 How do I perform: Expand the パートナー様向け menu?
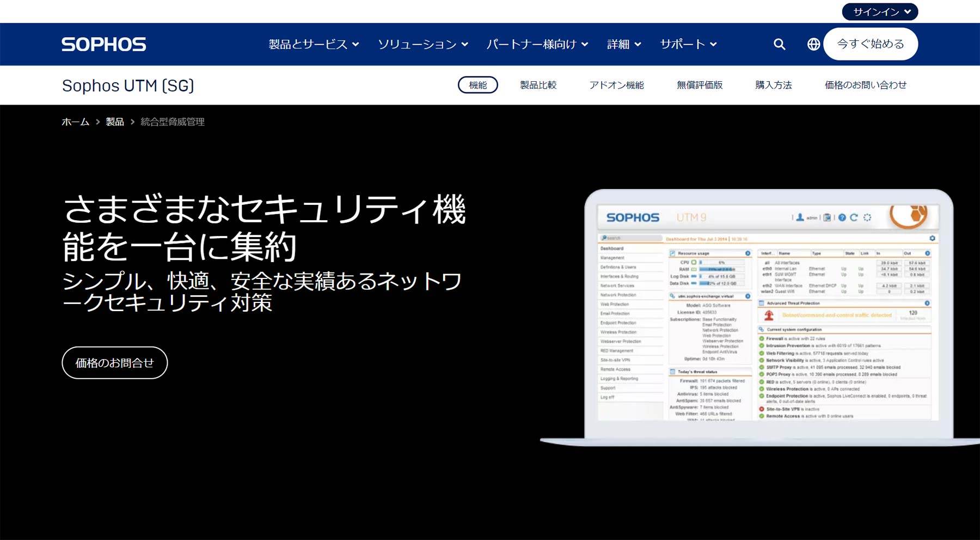pyautogui.click(x=537, y=44)
